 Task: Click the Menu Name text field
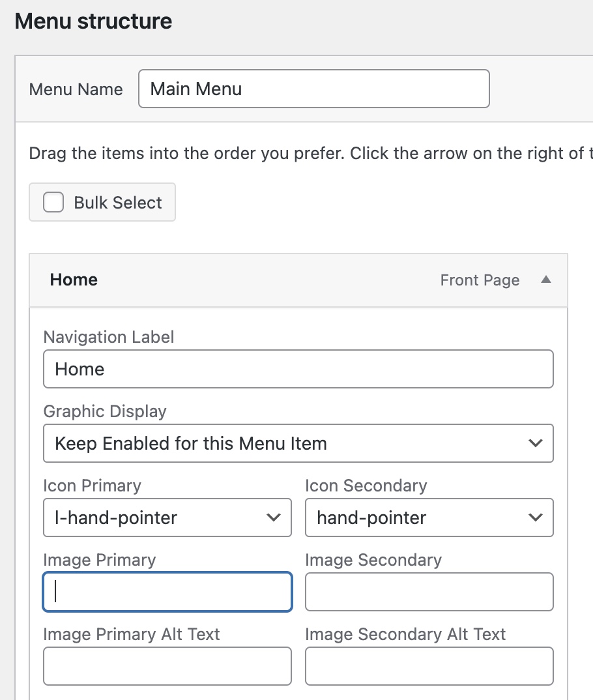pyautogui.click(x=313, y=89)
